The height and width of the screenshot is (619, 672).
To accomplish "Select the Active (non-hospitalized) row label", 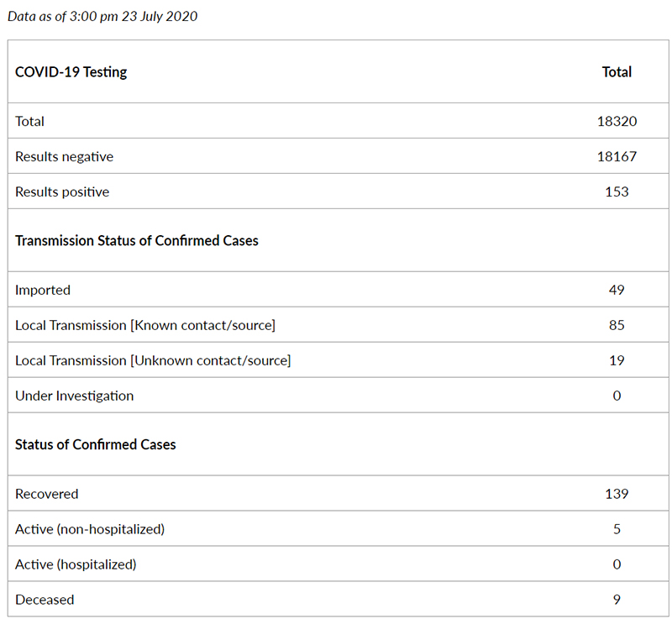I will [90, 529].
